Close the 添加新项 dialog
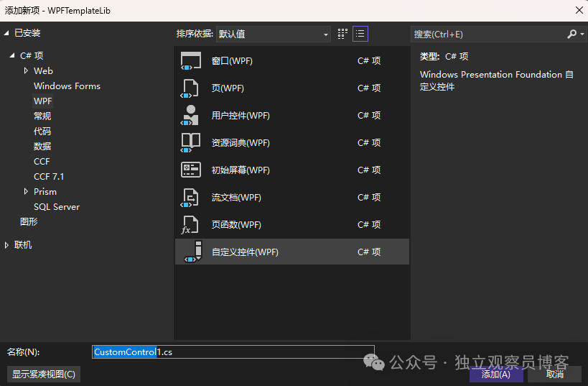 pyautogui.click(x=579, y=10)
